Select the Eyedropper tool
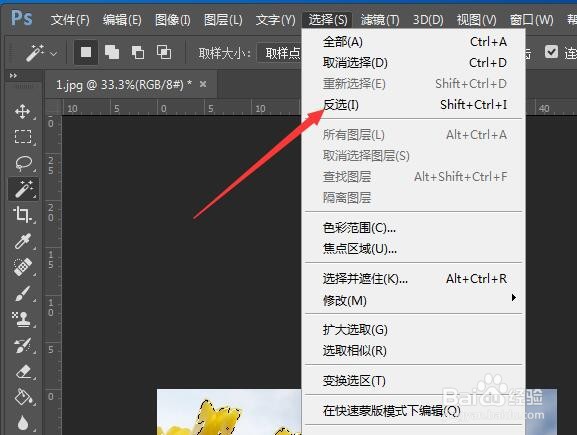 pos(22,241)
